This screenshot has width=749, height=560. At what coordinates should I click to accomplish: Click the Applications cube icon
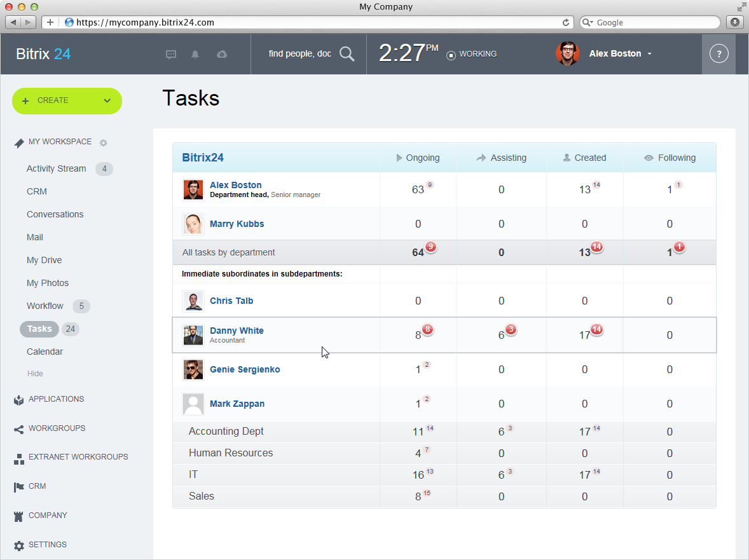click(x=18, y=400)
